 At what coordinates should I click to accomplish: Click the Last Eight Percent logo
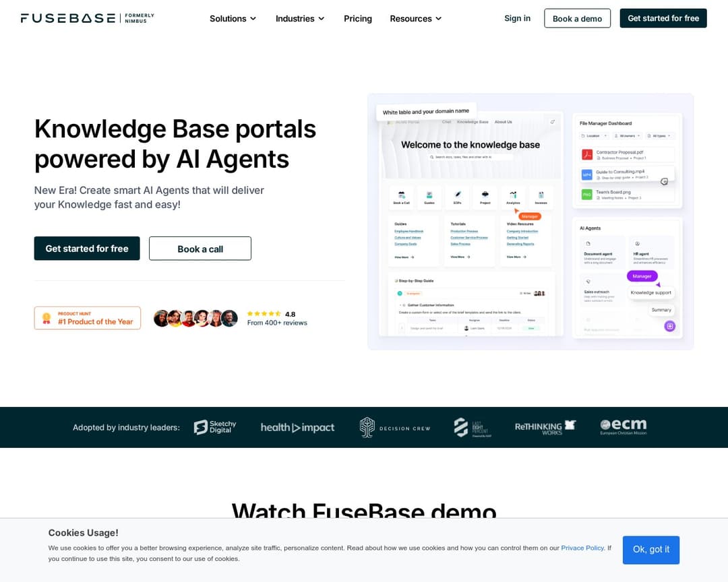click(x=472, y=428)
